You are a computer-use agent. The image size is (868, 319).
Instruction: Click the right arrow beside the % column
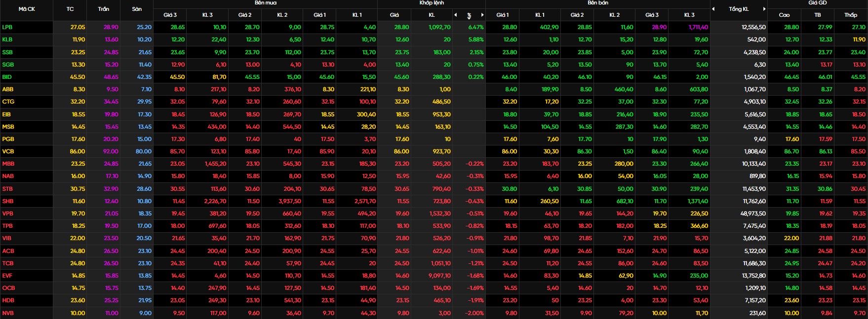click(482, 15)
